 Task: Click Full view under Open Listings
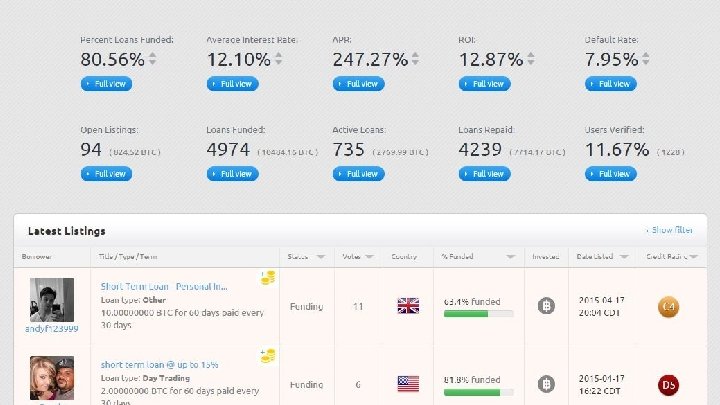pyautogui.click(x=106, y=174)
